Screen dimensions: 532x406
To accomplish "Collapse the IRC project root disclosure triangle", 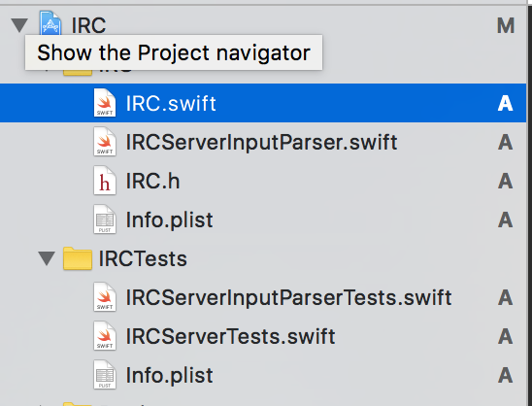I will click(x=19, y=25).
